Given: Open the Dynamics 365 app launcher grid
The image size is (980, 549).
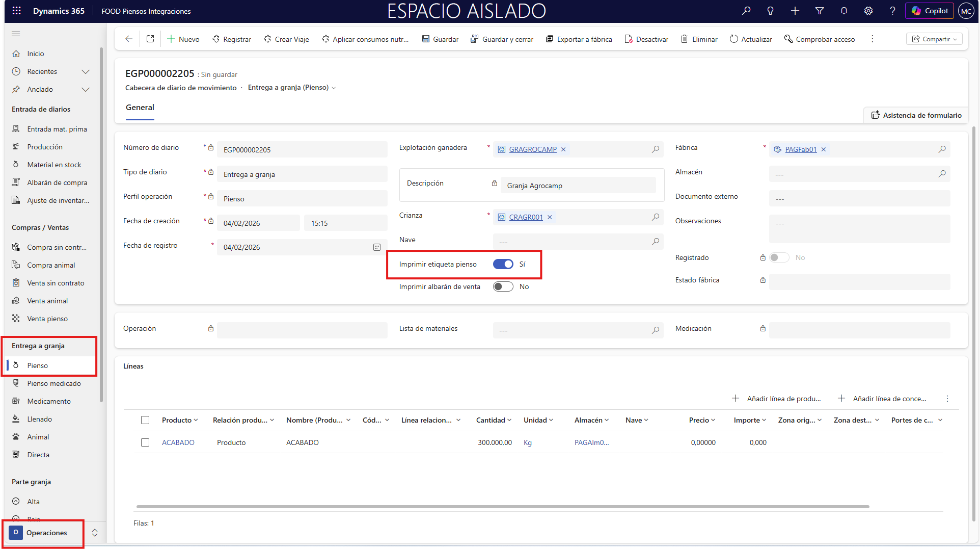Looking at the screenshot, I should click(x=16, y=11).
